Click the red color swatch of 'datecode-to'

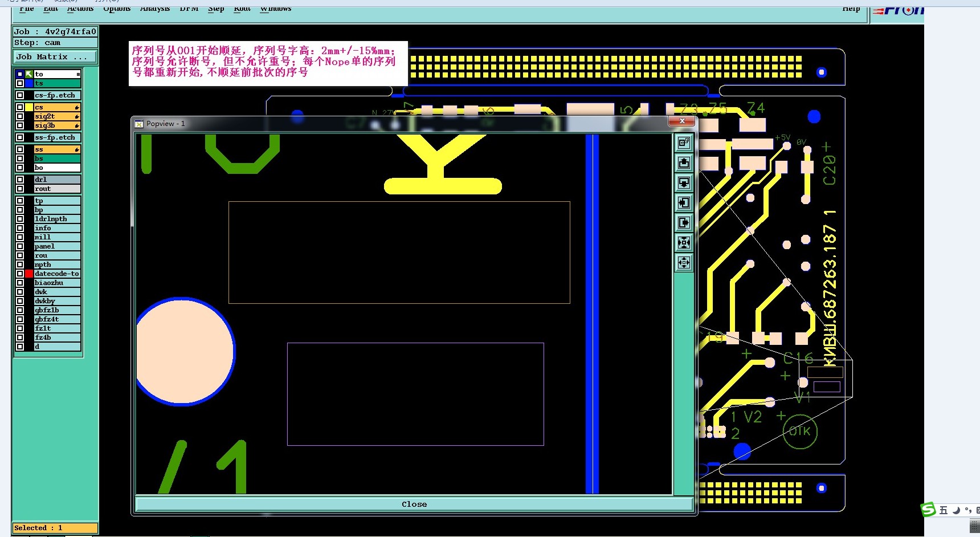29,274
